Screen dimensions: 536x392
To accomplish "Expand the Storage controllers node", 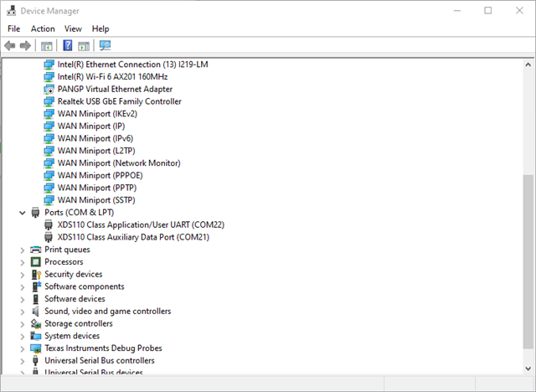I will (23, 324).
